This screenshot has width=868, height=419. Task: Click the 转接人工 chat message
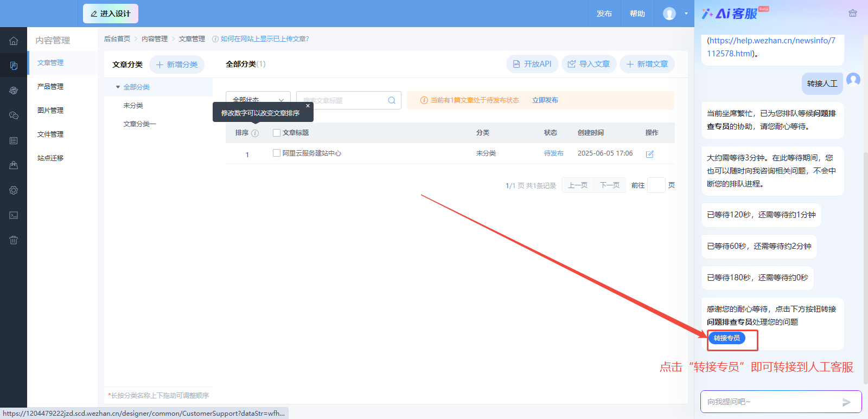tap(822, 83)
